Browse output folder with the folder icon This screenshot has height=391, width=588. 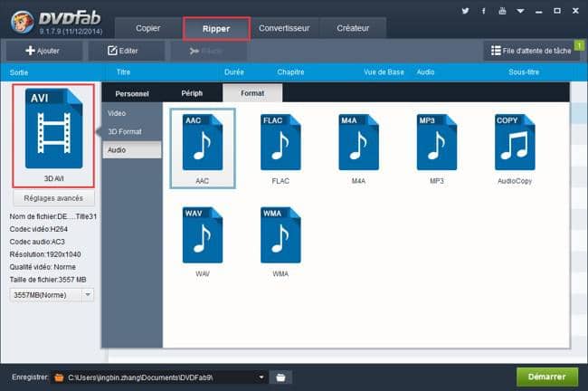[280, 377]
